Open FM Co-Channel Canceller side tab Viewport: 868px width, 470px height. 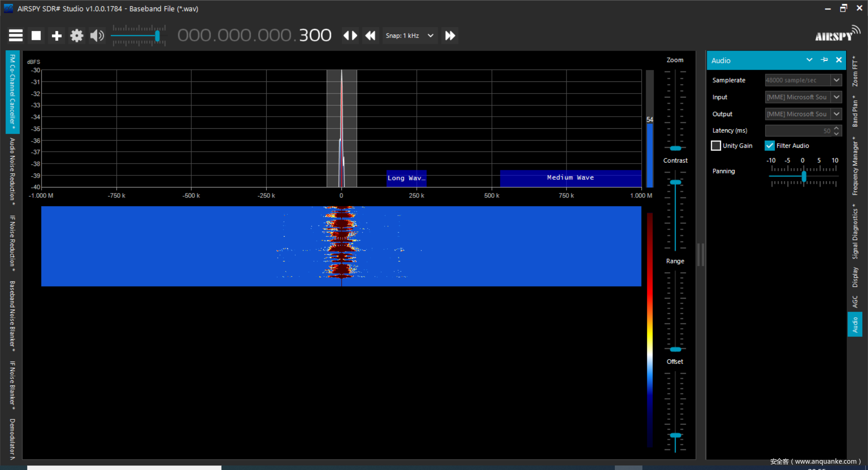(x=13, y=92)
